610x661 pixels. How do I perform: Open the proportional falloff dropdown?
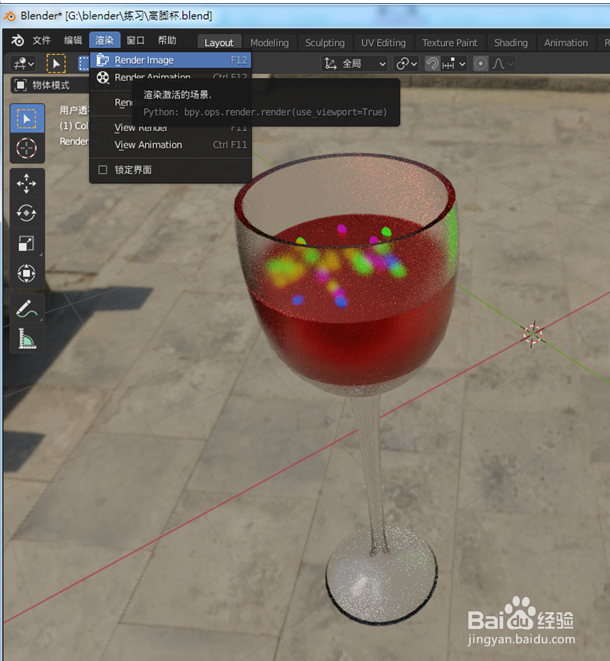coord(503,64)
